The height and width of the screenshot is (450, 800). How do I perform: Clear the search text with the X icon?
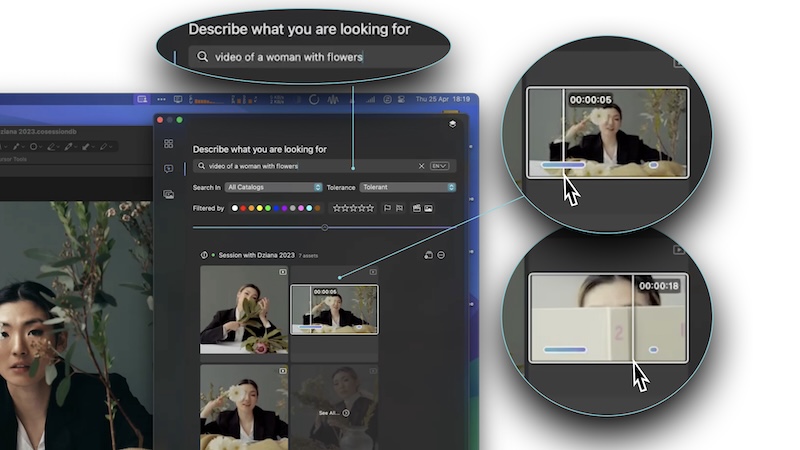tap(421, 166)
